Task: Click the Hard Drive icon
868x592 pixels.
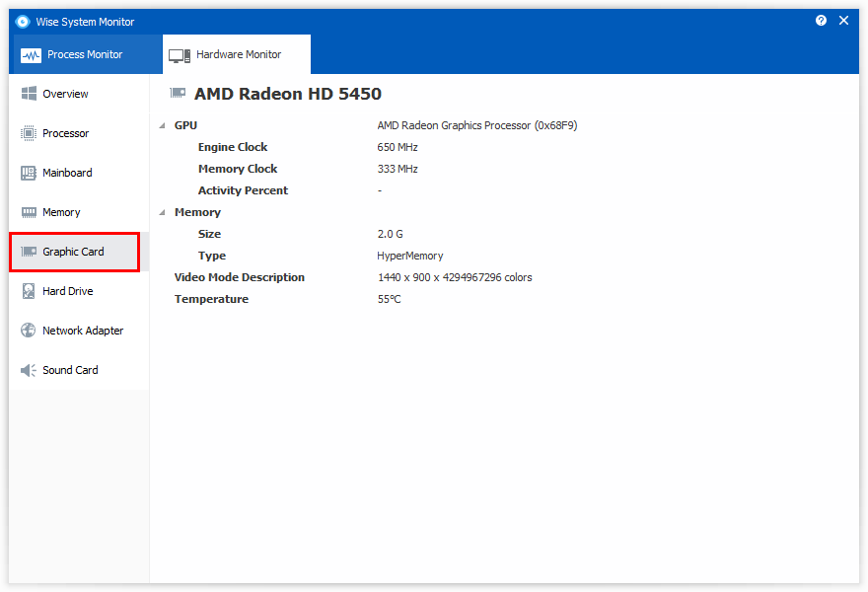Action: pos(29,291)
